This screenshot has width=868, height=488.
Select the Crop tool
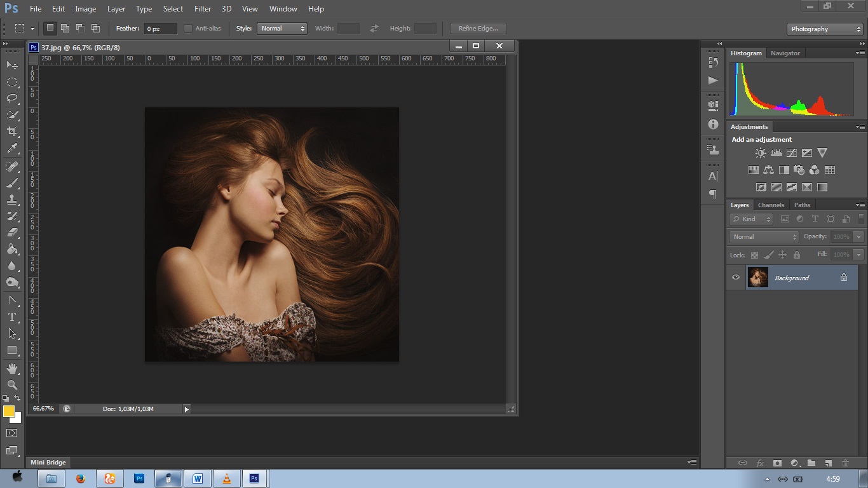point(12,132)
